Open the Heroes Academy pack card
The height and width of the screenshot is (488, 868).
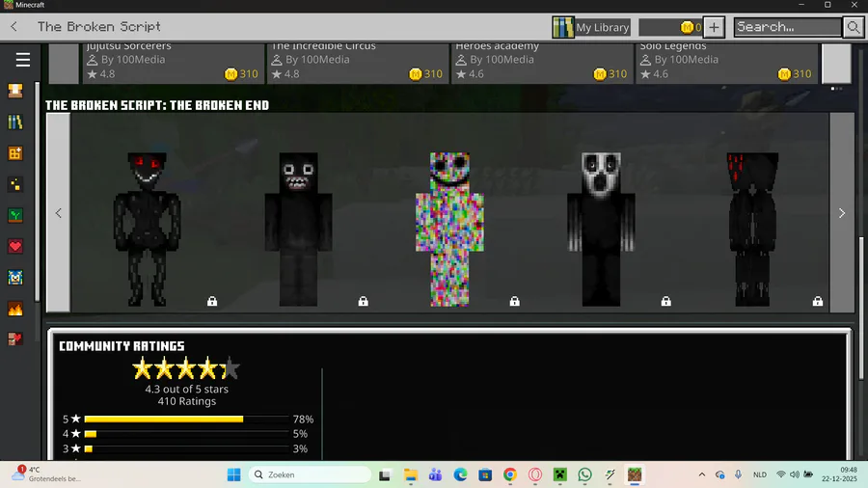542,63
